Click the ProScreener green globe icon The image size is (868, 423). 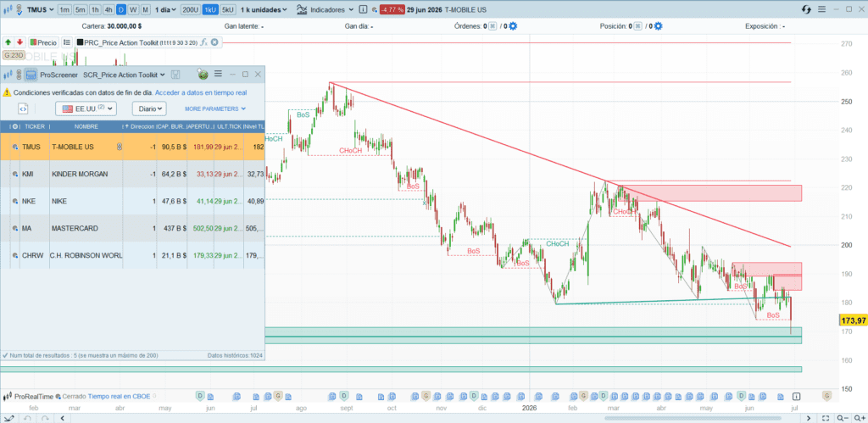203,75
